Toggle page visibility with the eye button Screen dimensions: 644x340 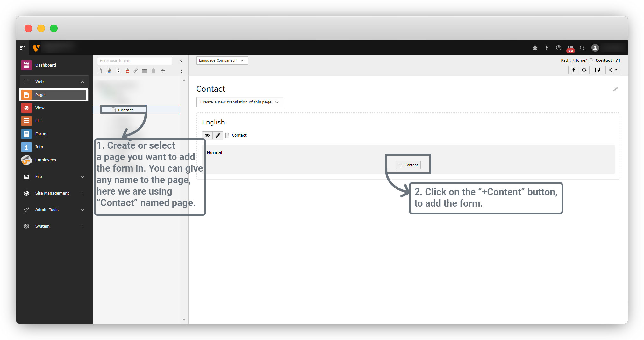[x=207, y=135]
